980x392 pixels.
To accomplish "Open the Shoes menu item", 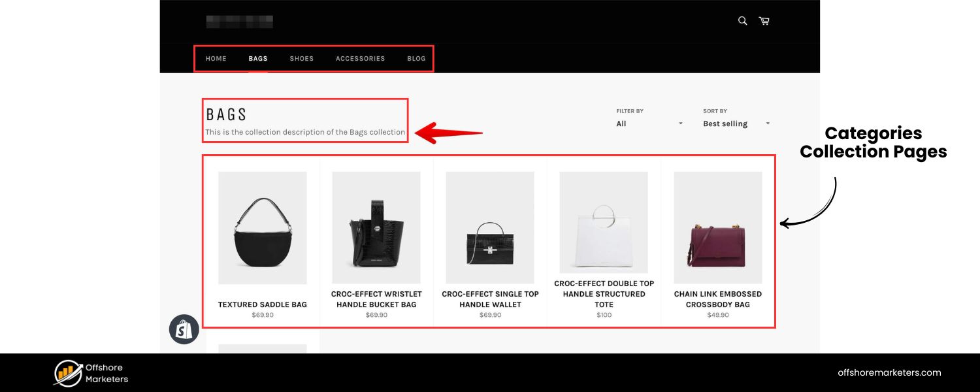I will [302, 58].
